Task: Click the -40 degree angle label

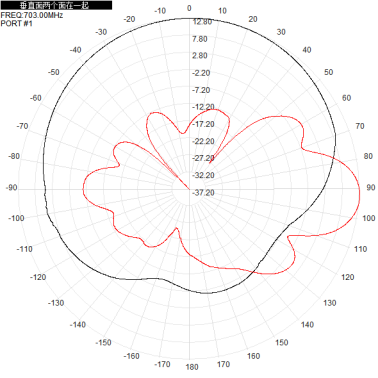Action: [75, 50]
